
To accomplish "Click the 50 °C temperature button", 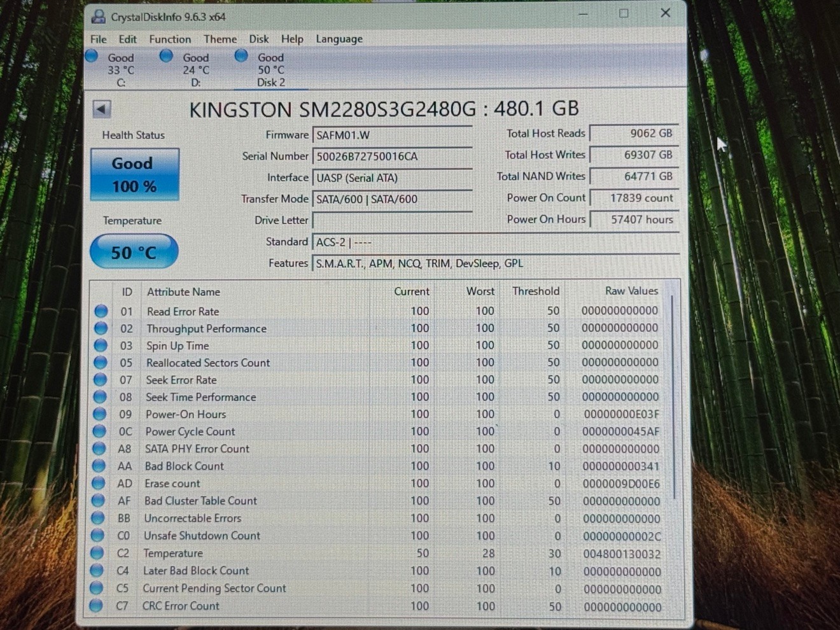I will [134, 252].
